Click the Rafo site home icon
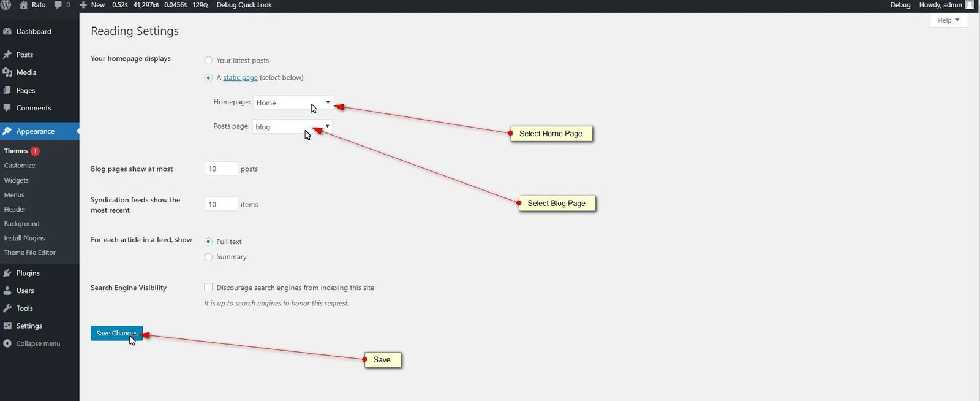The height and width of the screenshot is (401, 980). click(23, 4)
